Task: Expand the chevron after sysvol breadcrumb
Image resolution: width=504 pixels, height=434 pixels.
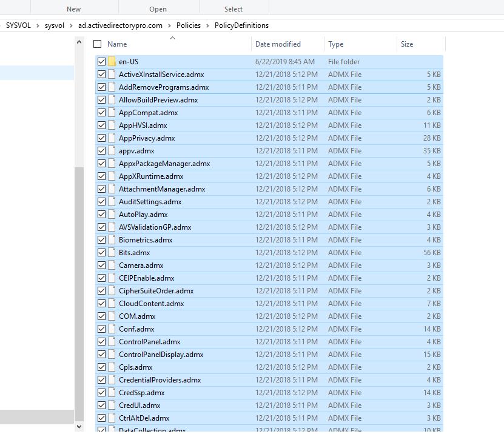Action: tap(72, 25)
